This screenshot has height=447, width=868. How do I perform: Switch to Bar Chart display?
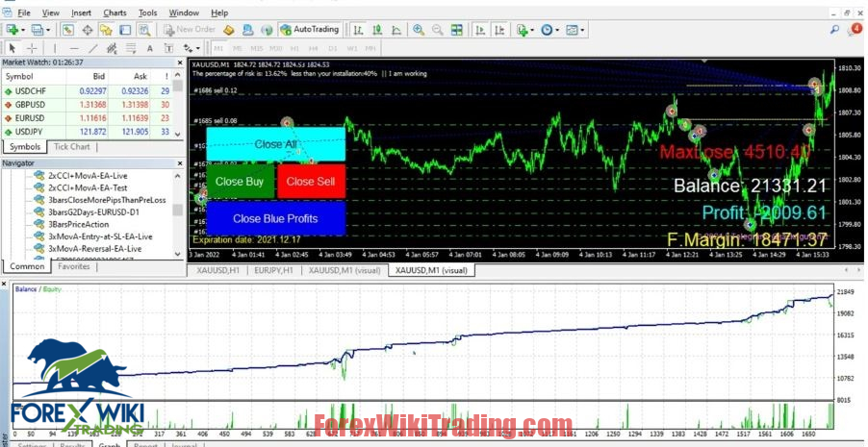pyautogui.click(x=359, y=30)
